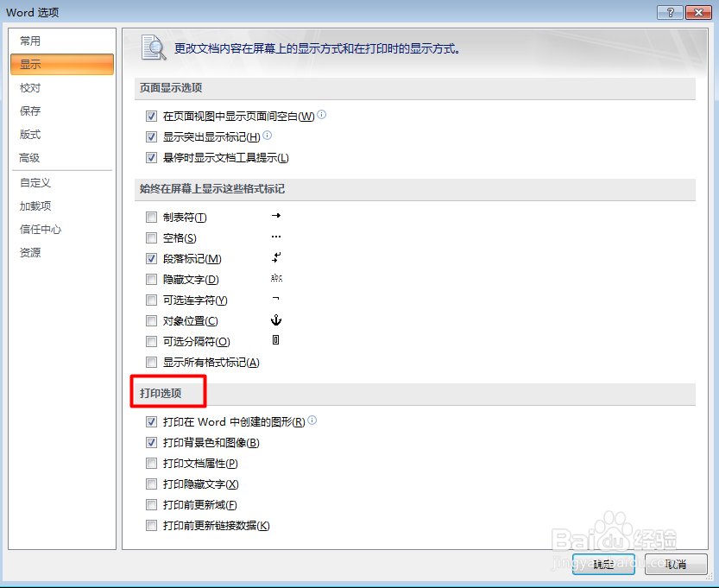Select the 显示 category in sidebar

point(62,64)
